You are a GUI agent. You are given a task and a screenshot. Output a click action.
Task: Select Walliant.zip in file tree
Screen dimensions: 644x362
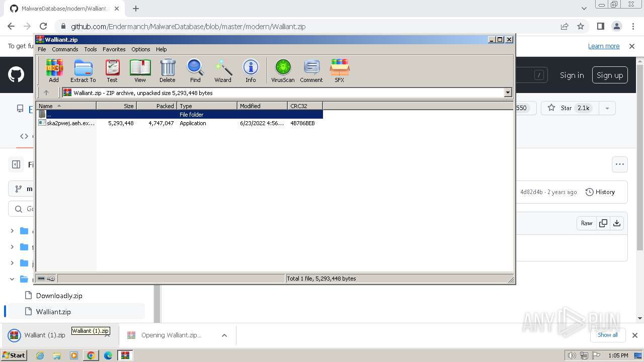pos(53,312)
